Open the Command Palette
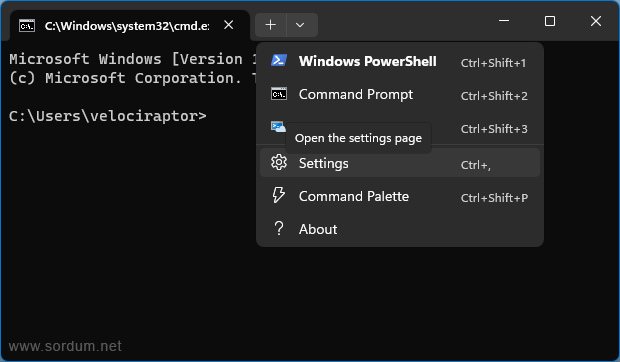Viewport: 620px width, 362px height. [x=400, y=196]
